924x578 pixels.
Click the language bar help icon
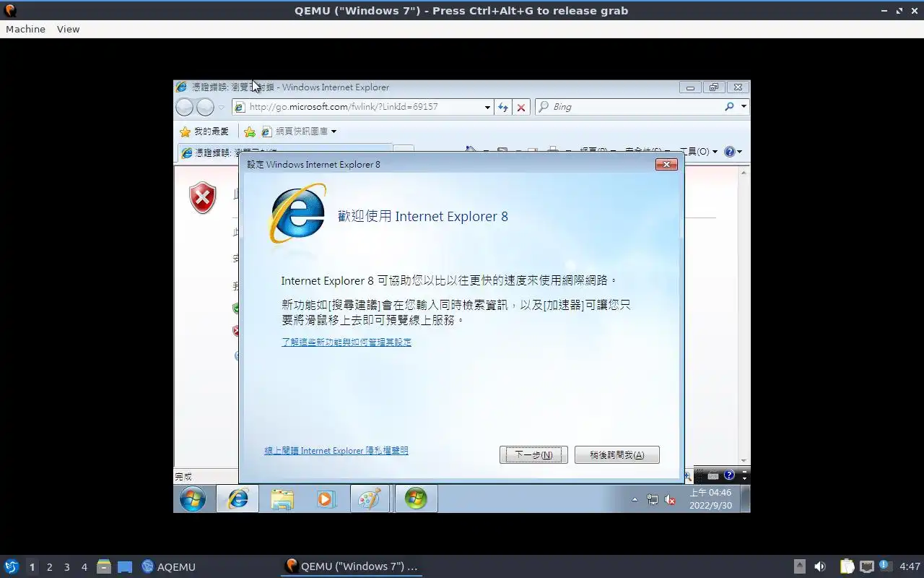pyautogui.click(x=729, y=475)
